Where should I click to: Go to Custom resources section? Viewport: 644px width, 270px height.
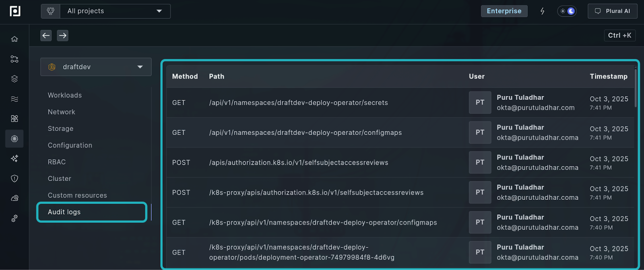point(77,195)
